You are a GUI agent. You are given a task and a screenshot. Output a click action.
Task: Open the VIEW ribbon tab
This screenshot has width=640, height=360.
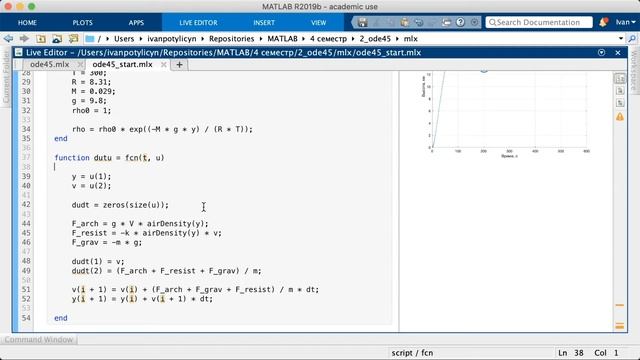point(318,22)
